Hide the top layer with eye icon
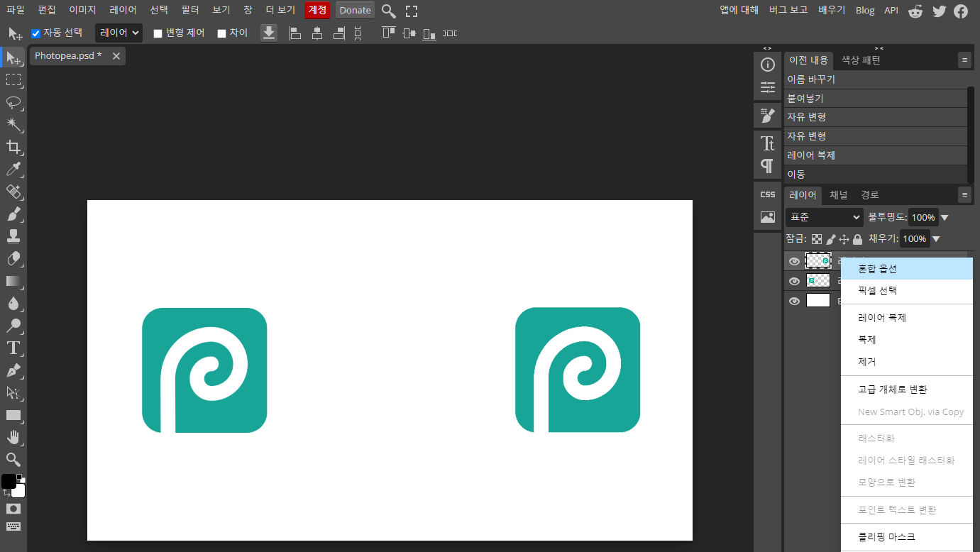The height and width of the screenshot is (552, 980). (x=795, y=261)
